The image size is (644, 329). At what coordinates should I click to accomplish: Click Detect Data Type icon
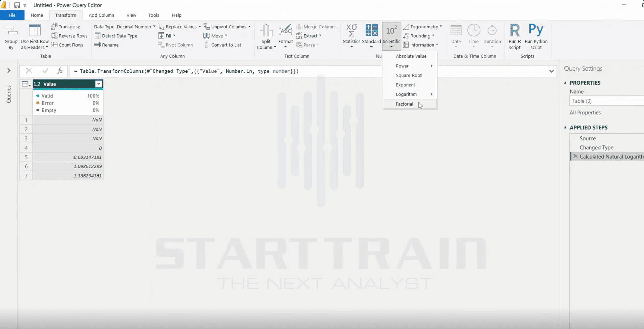pos(97,36)
